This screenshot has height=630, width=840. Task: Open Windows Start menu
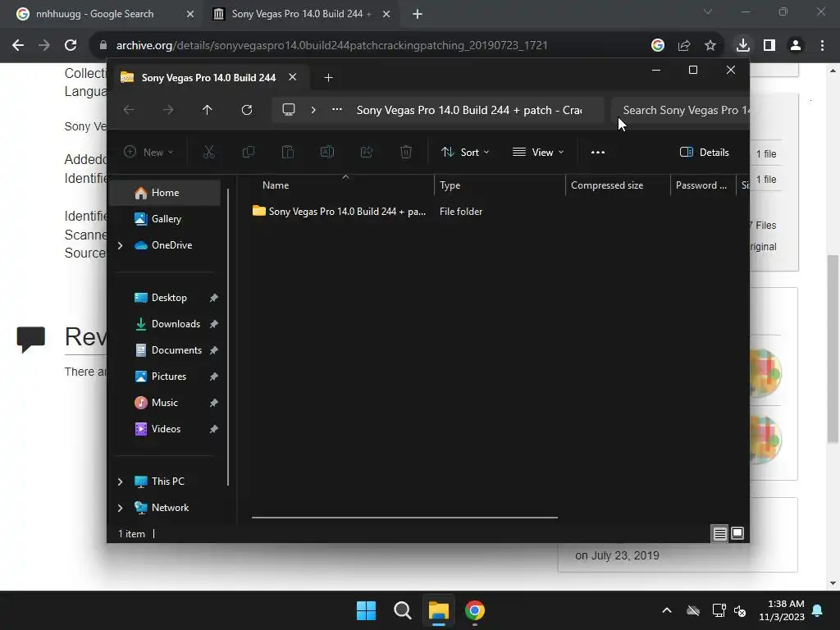click(x=367, y=610)
